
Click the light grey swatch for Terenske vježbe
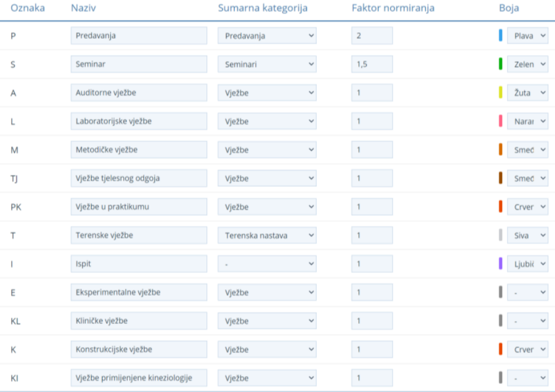(500, 235)
